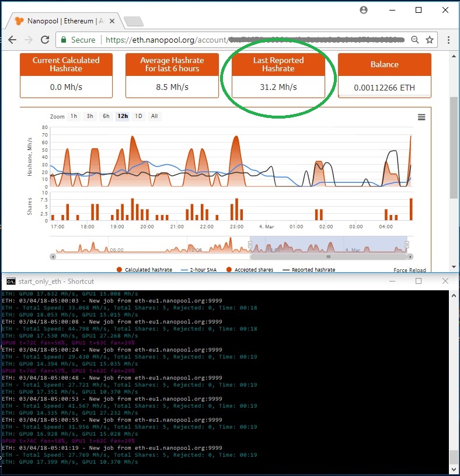The height and width of the screenshot is (476, 460).
Task: Select the 12h zoom range
Action: (123, 116)
